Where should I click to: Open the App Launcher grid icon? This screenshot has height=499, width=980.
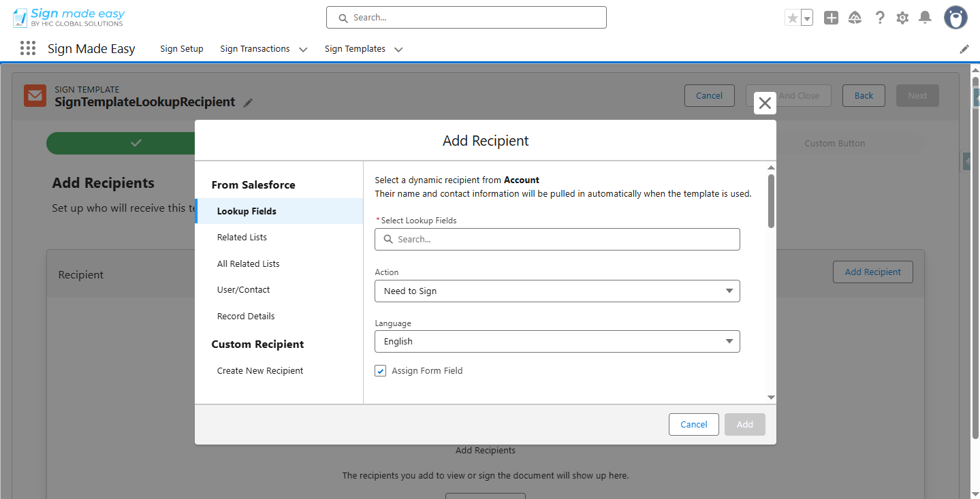28,48
